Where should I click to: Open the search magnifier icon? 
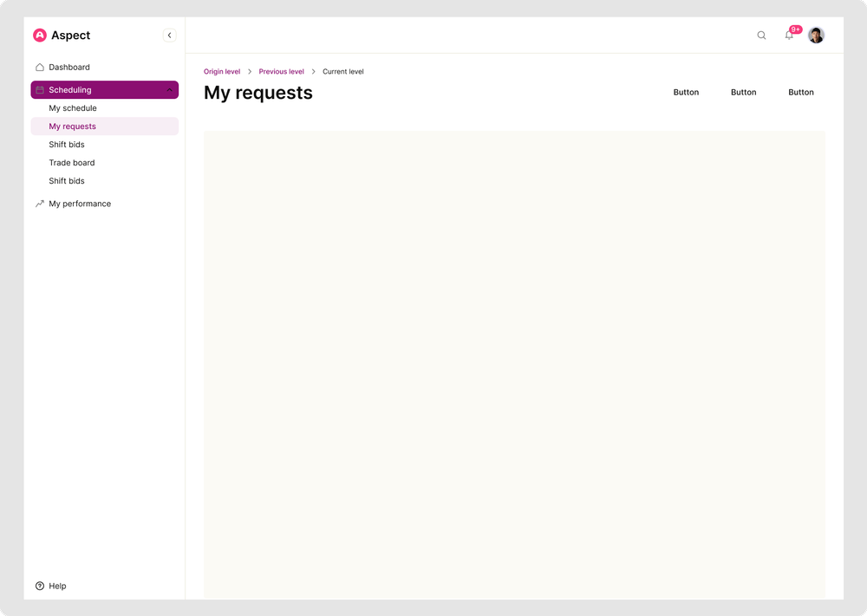tap(761, 35)
